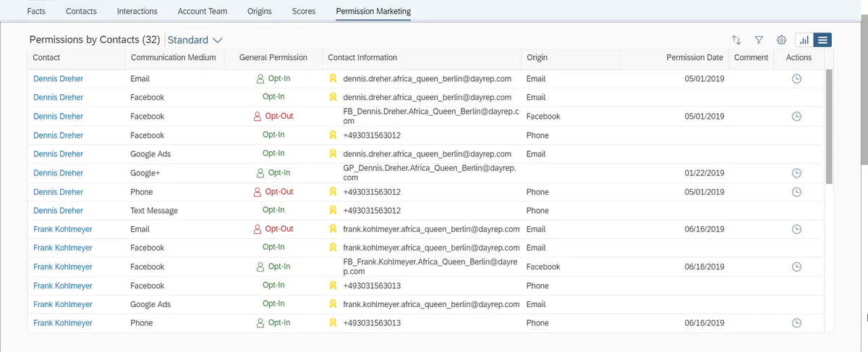Click history clock for Frank Kohlmeyer Email row
Viewport: 868px width, 352px height.
[x=797, y=229]
